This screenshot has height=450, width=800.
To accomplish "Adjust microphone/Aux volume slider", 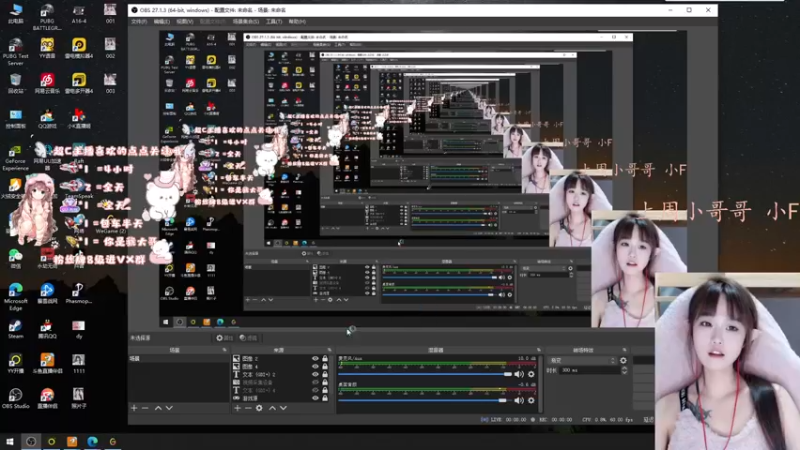I will point(424,374).
